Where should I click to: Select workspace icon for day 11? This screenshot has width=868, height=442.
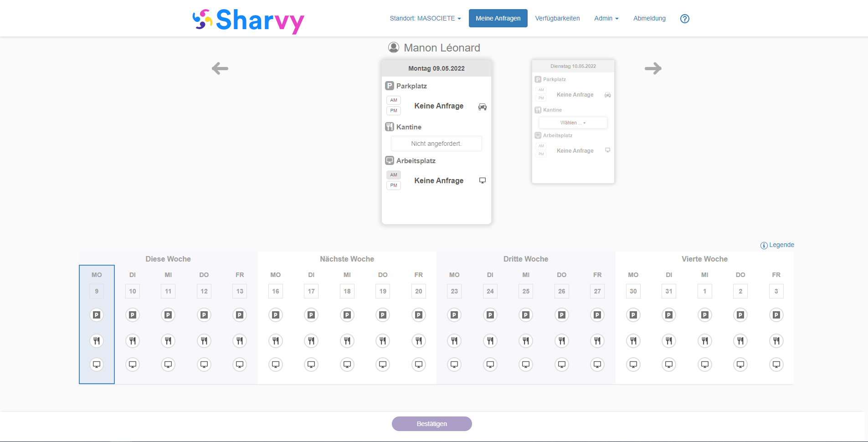point(168,365)
